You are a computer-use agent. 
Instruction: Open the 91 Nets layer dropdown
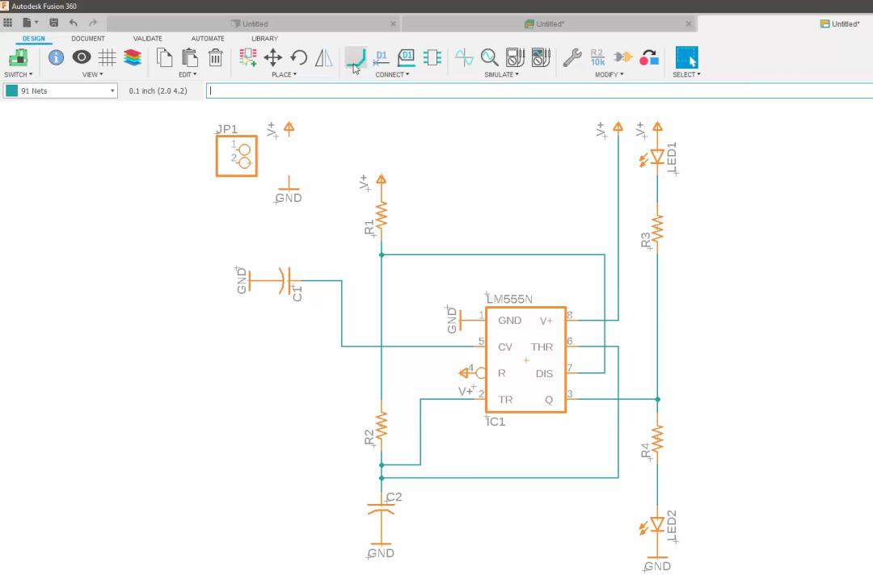(x=61, y=90)
